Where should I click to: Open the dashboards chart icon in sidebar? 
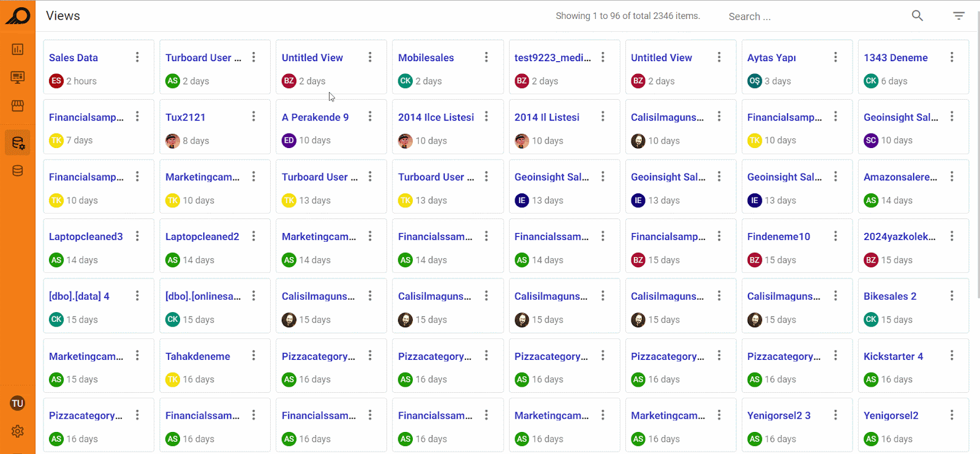18,49
